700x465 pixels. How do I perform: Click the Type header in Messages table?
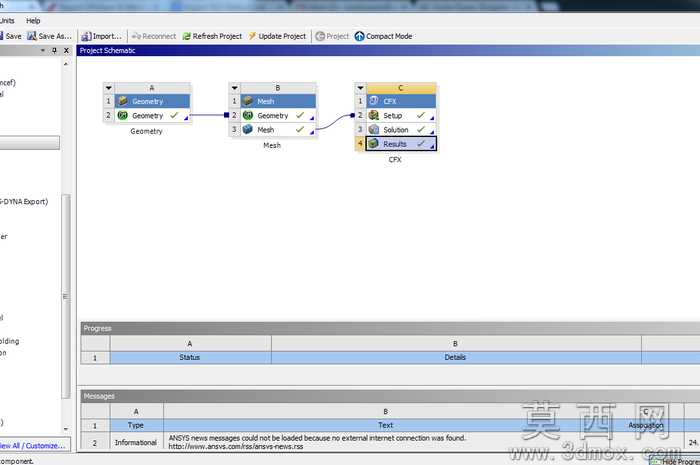pyautogui.click(x=136, y=425)
